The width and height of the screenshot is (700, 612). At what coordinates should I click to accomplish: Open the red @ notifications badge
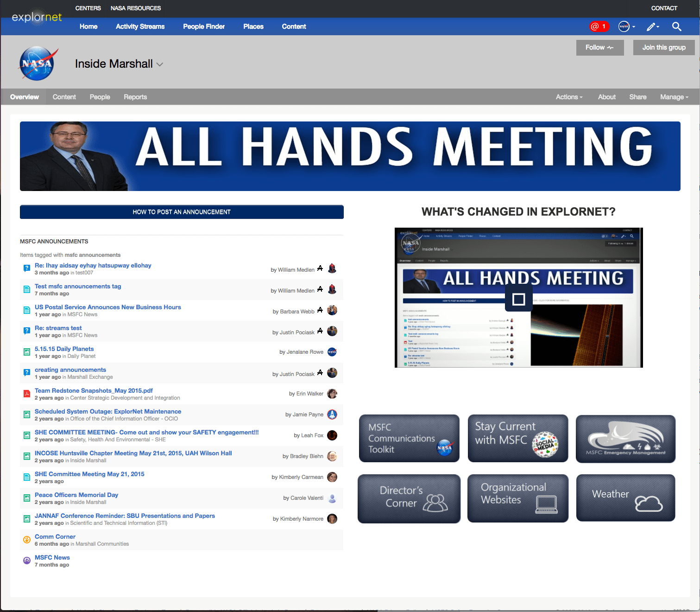click(x=599, y=26)
